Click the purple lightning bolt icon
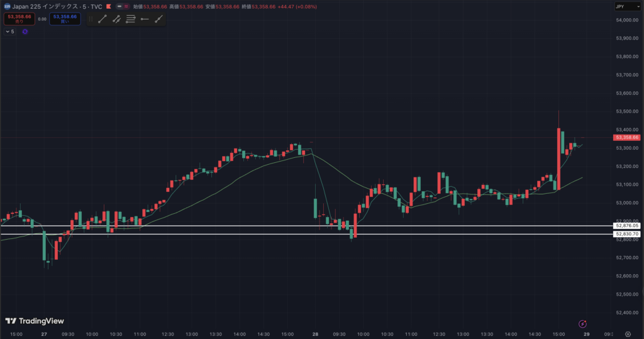Viewport: 644px width, 339px height. [582, 323]
